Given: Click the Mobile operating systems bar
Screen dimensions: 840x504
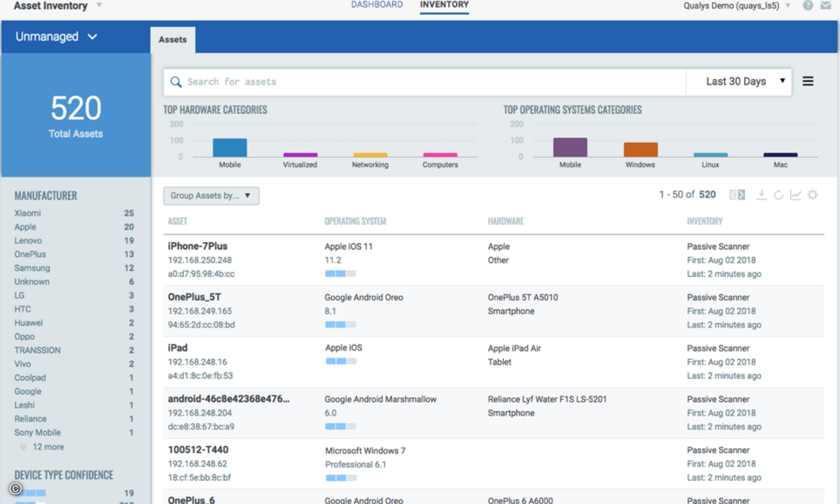Looking at the screenshot, I should click(570, 147).
